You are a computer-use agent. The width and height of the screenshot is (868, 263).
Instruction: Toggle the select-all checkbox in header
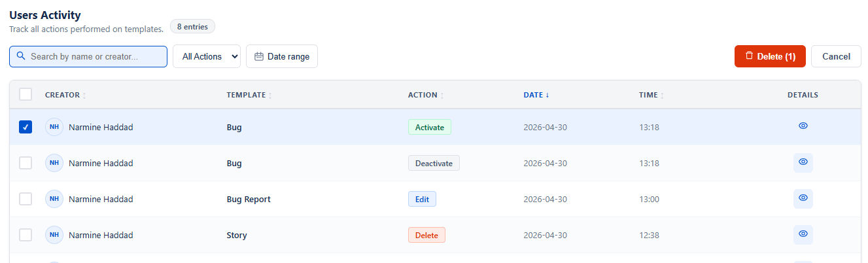pos(26,94)
